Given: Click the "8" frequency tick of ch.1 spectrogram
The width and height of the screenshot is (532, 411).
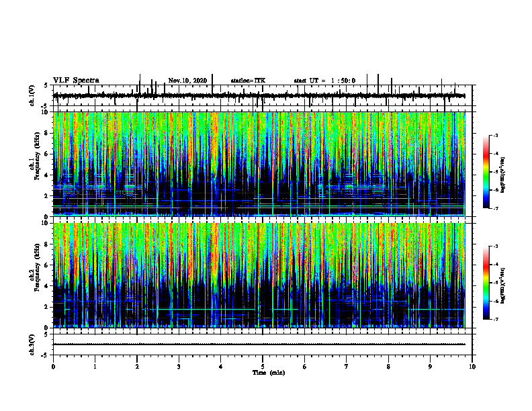Looking at the screenshot, I should pyautogui.click(x=47, y=133).
